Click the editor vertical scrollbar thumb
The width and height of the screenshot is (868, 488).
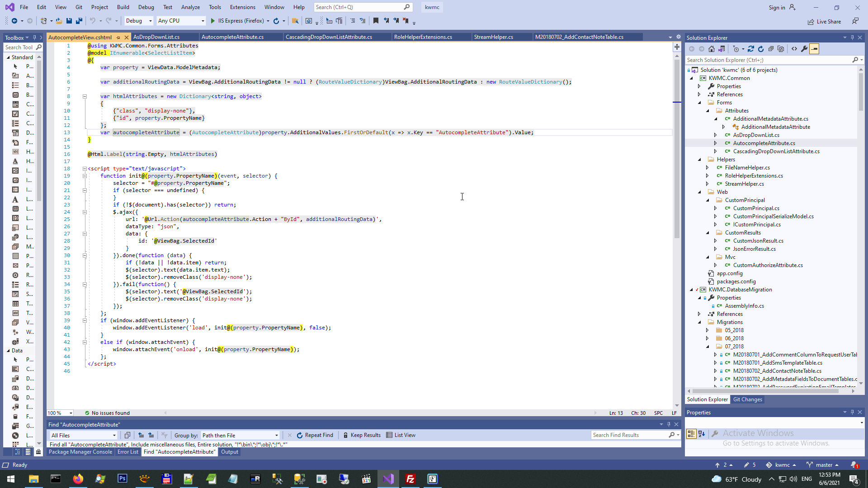point(677,149)
